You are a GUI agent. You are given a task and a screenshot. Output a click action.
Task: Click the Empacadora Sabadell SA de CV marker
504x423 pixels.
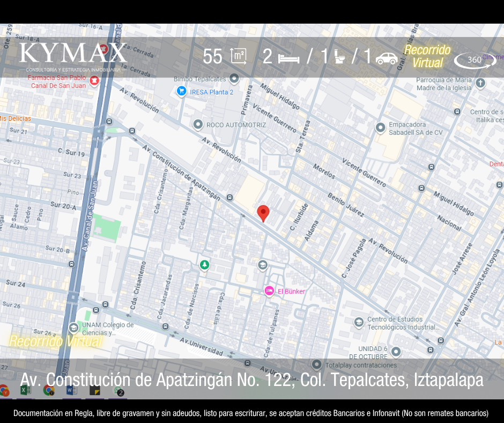[x=380, y=128]
